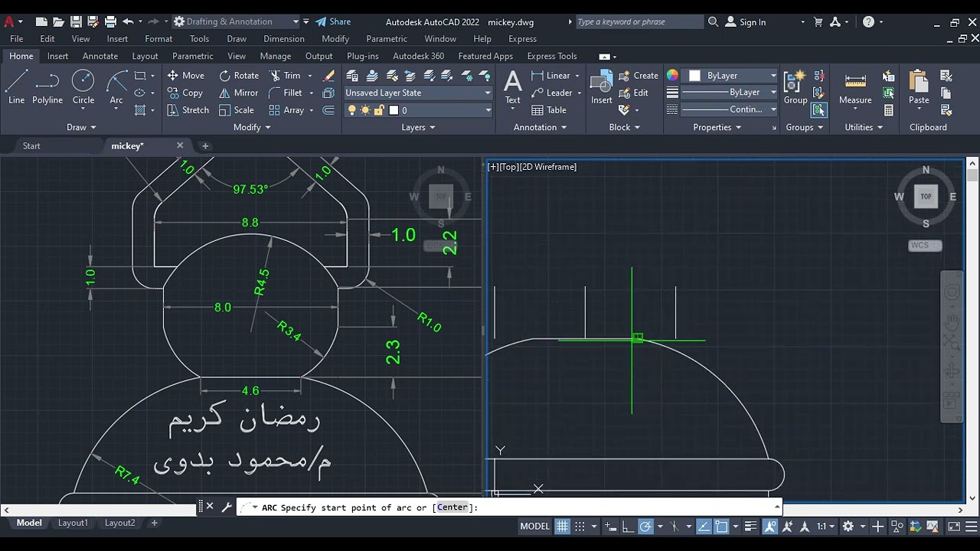Image resolution: width=980 pixels, height=551 pixels.
Task: Click the command line input
Action: point(509,507)
